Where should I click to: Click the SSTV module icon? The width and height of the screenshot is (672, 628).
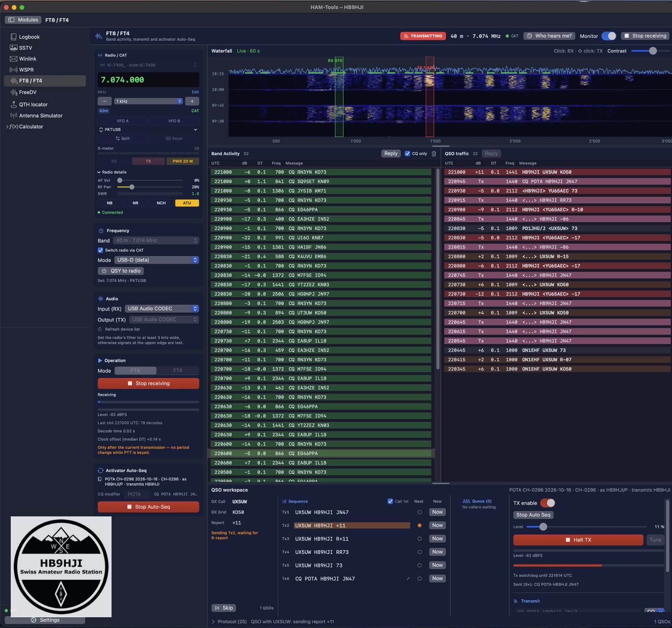point(13,48)
